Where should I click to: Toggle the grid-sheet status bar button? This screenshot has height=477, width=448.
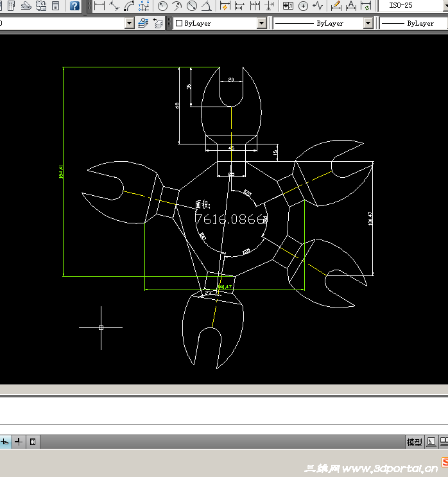[x=33, y=442]
